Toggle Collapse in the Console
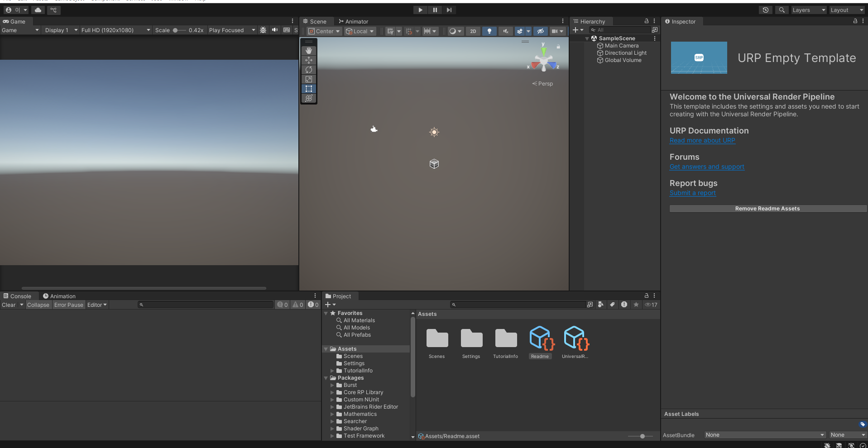The height and width of the screenshot is (448, 868). coord(38,305)
